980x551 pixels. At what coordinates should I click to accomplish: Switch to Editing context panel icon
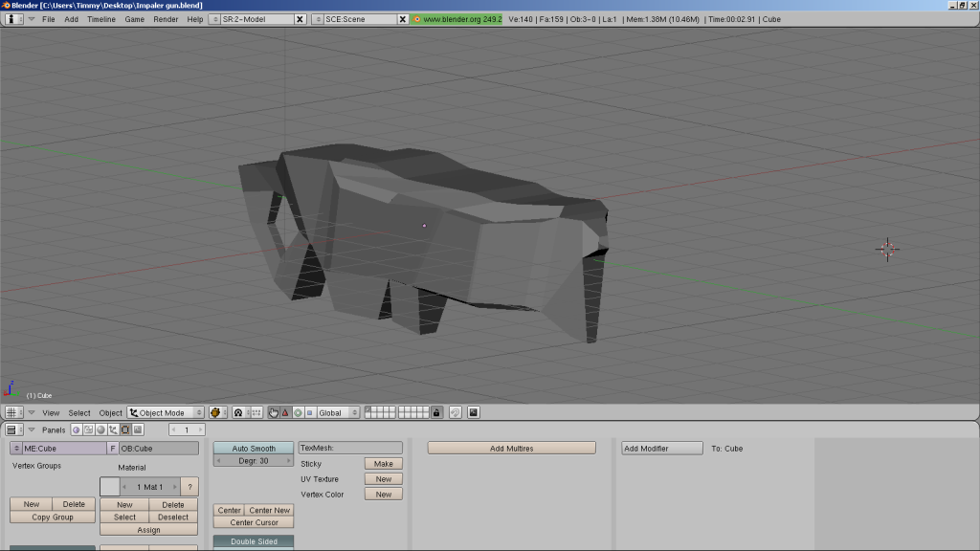(x=125, y=430)
